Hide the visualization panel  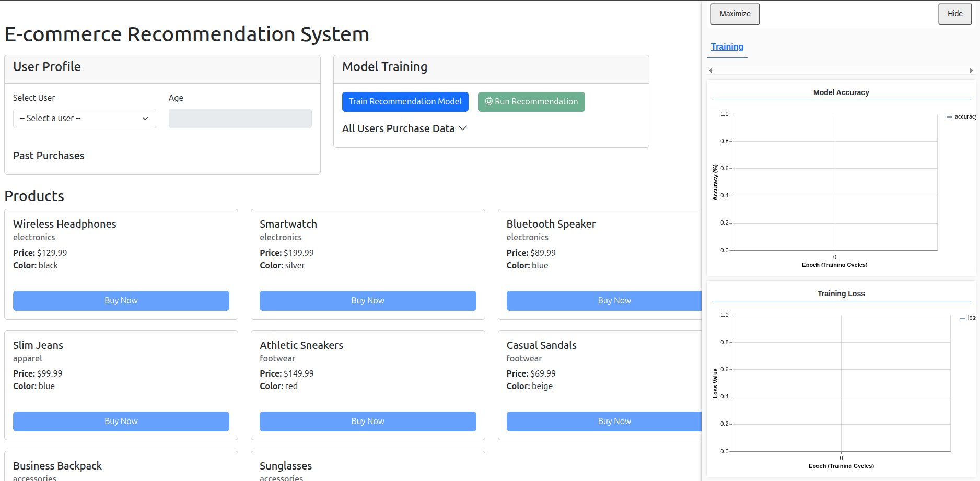point(955,14)
